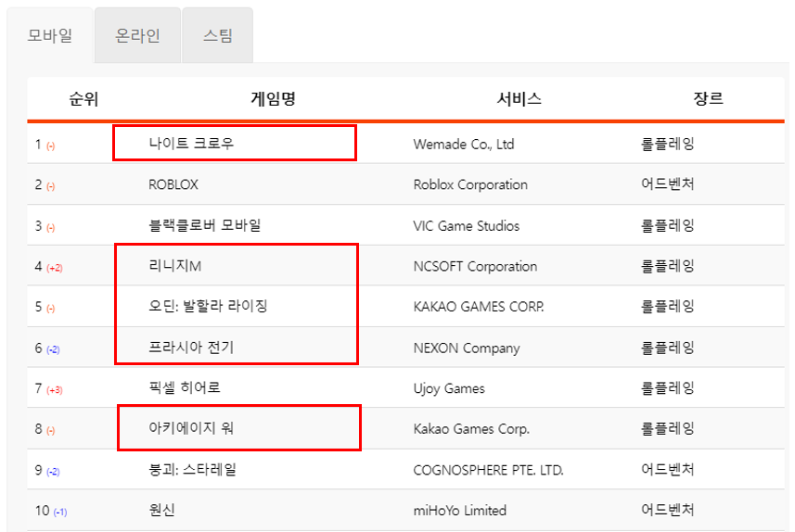795x532 pixels.
Task: Click rank 3 cell
Action: [45, 226]
